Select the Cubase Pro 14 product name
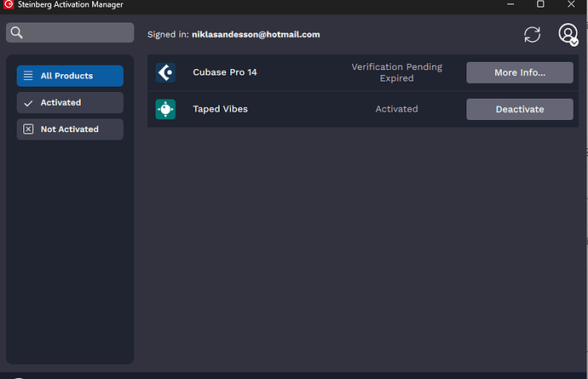Image resolution: width=588 pixels, height=379 pixels. point(225,73)
